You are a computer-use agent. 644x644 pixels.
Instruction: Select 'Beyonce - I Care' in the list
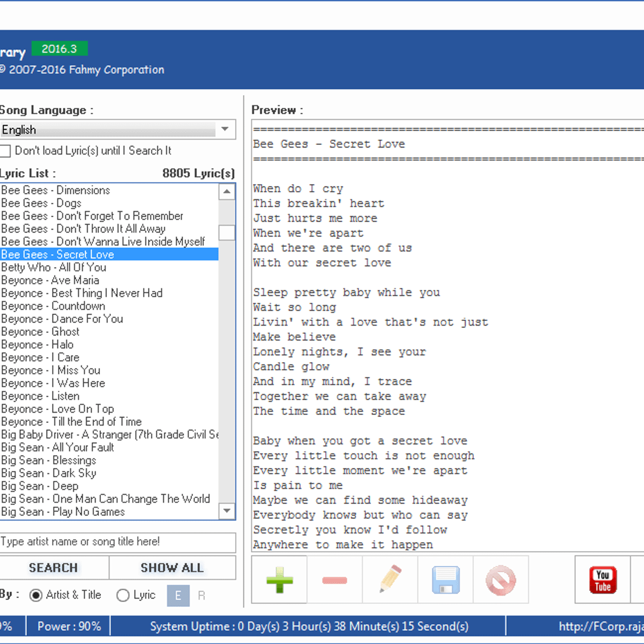click(x=109, y=357)
